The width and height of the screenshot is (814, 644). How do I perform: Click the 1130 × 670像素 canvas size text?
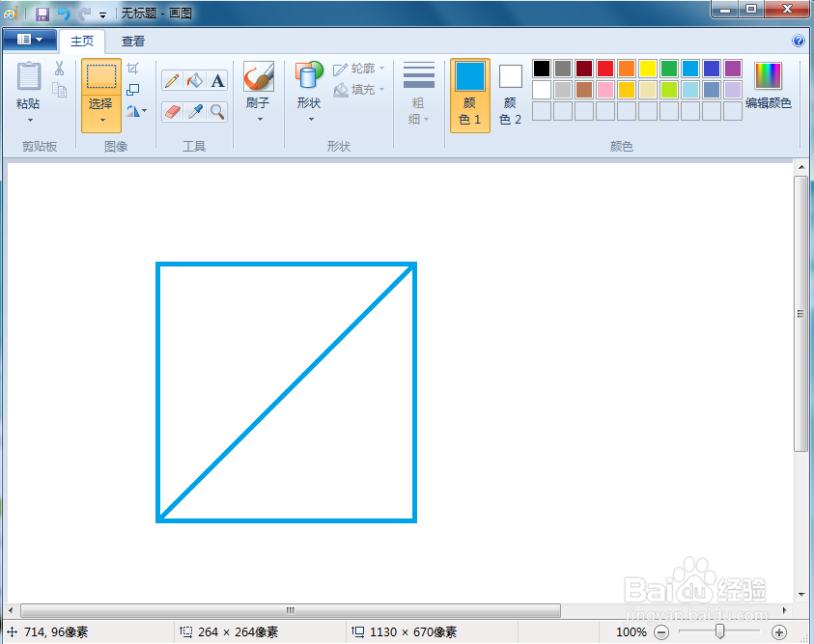(413, 632)
